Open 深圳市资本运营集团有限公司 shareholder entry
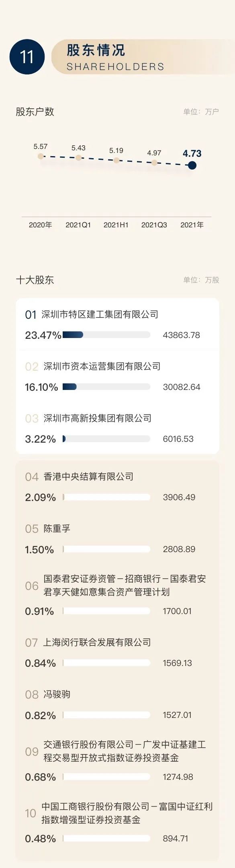The height and width of the screenshot is (868, 235). (117, 377)
